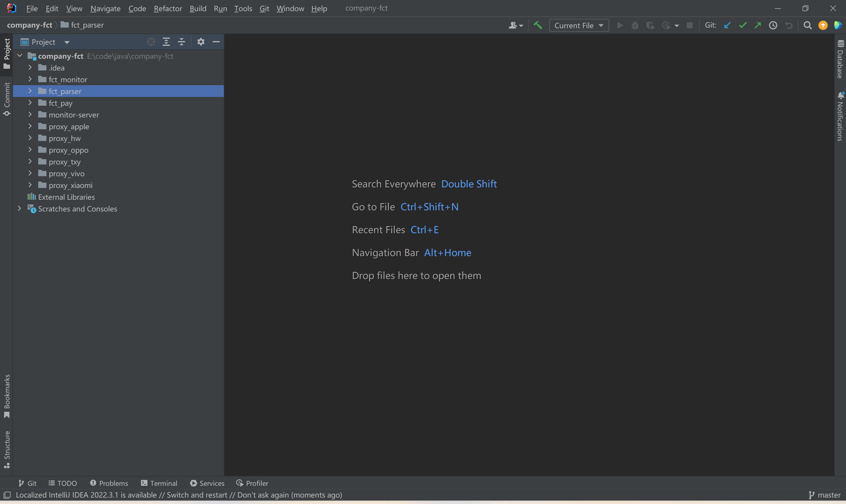Image resolution: width=846 pixels, height=504 pixels.
Task: Expand the Scratches and Consoles tree item
Action: (x=18, y=209)
